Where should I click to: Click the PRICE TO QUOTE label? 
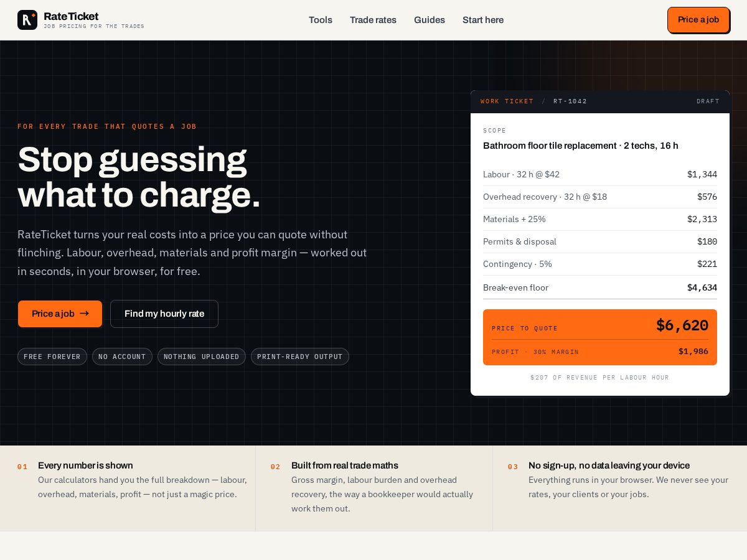coord(525,329)
